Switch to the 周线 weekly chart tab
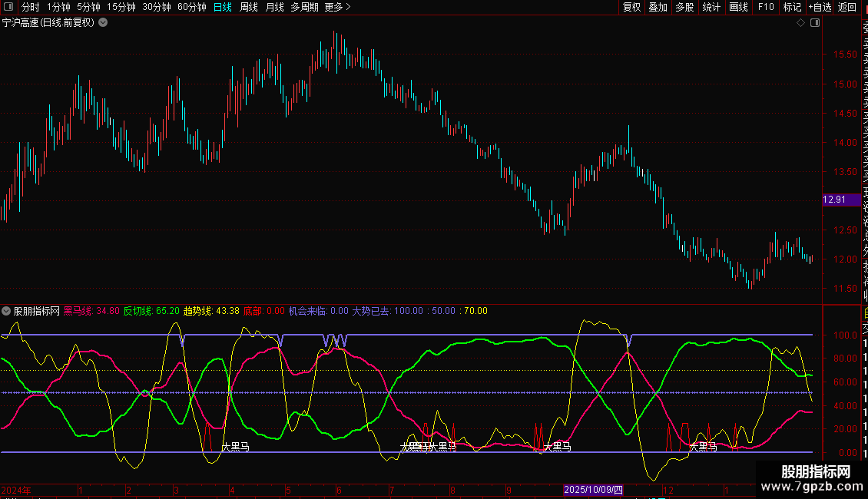 (x=249, y=8)
